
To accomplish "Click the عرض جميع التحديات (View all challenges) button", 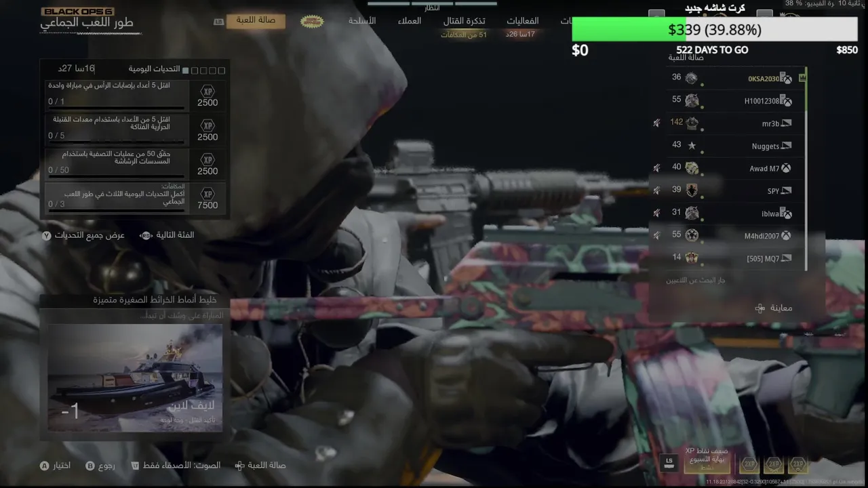I will [x=83, y=235].
